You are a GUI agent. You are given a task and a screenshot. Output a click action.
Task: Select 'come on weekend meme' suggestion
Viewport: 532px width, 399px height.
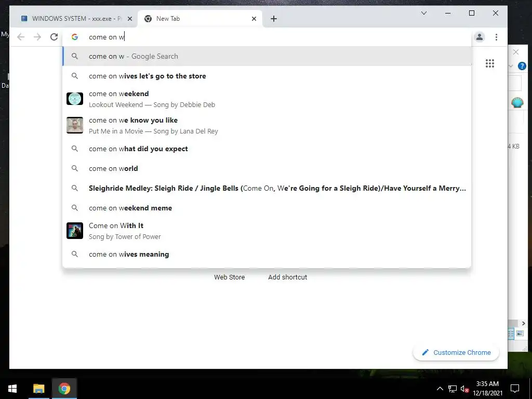pyautogui.click(x=267, y=208)
